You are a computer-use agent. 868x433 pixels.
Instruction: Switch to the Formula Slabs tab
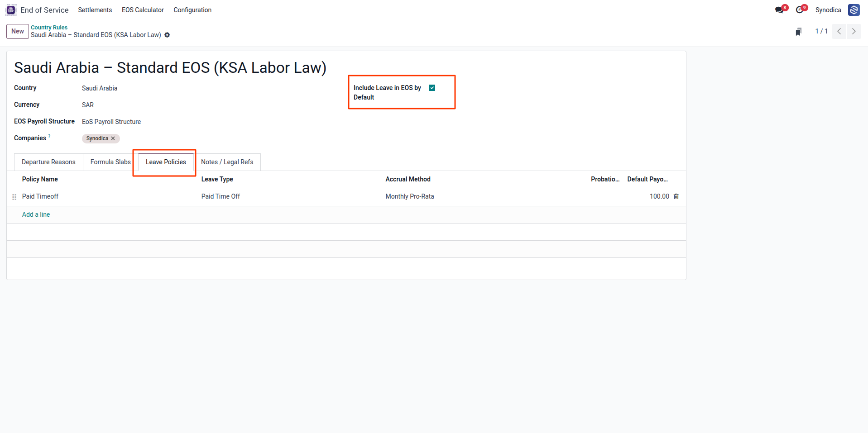point(110,162)
